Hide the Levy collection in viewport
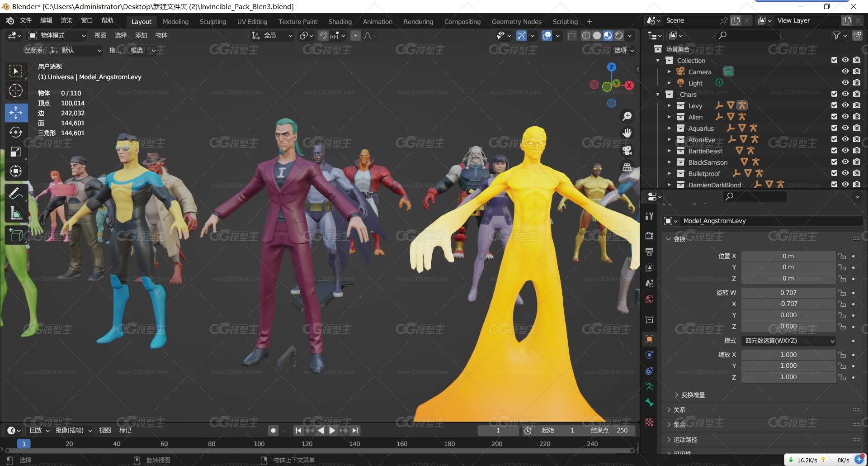This screenshot has height=466, width=868. pyautogui.click(x=845, y=105)
